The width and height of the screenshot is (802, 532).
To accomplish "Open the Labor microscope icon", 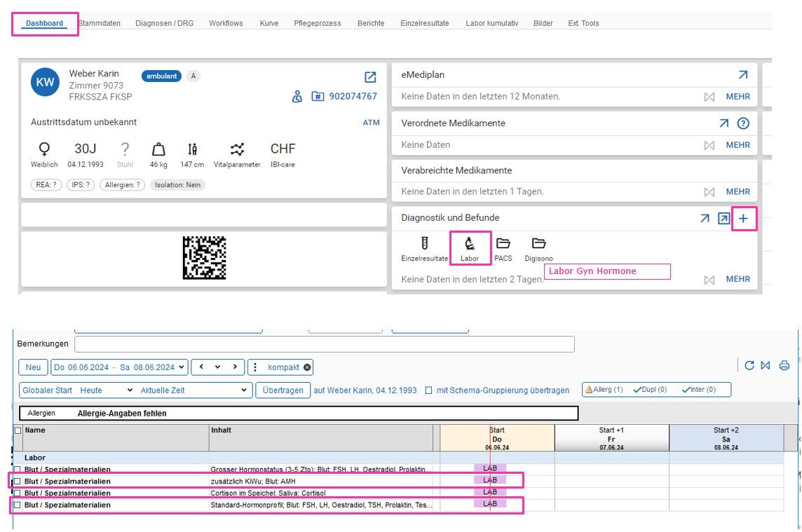I will coord(470,244).
